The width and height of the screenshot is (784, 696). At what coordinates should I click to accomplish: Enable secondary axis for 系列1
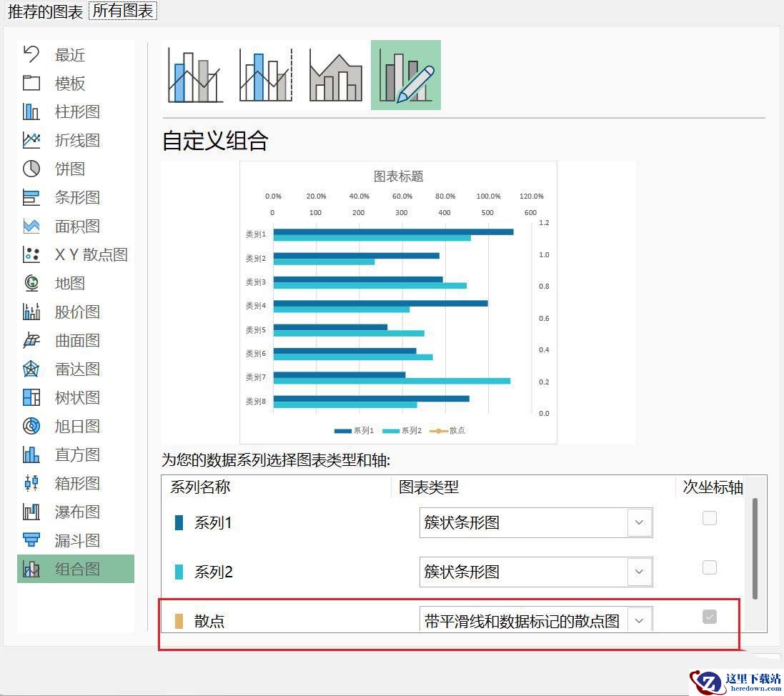pyautogui.click(x=710, y=518)
